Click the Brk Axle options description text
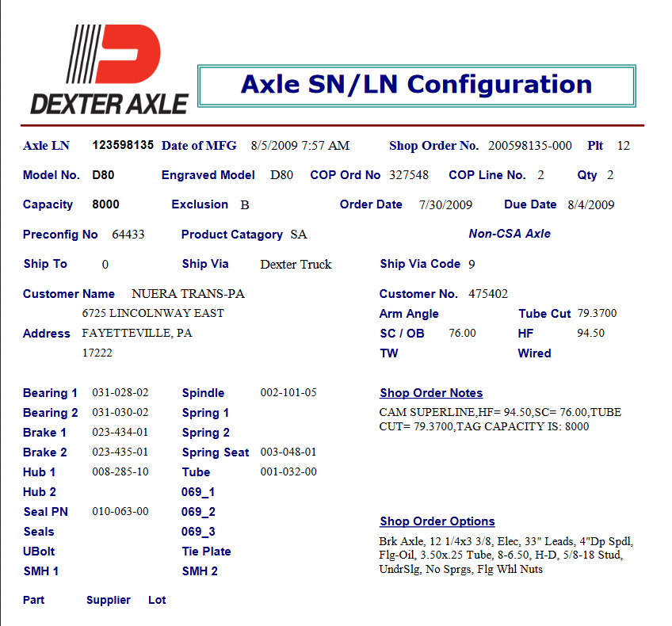672x626 pixels. [506, 555]
